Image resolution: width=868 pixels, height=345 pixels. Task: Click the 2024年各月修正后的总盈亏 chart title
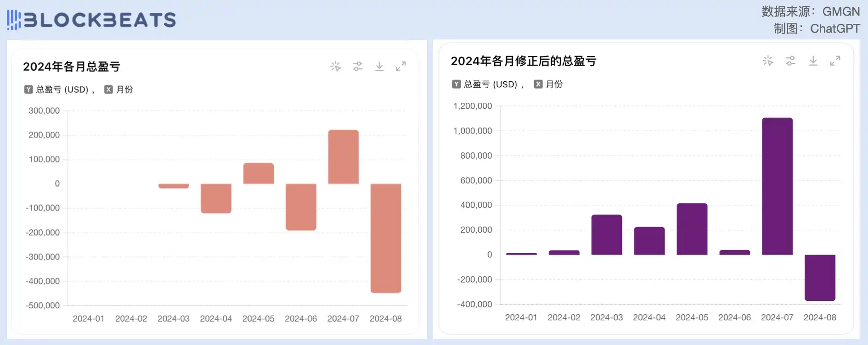coord(524,61)
